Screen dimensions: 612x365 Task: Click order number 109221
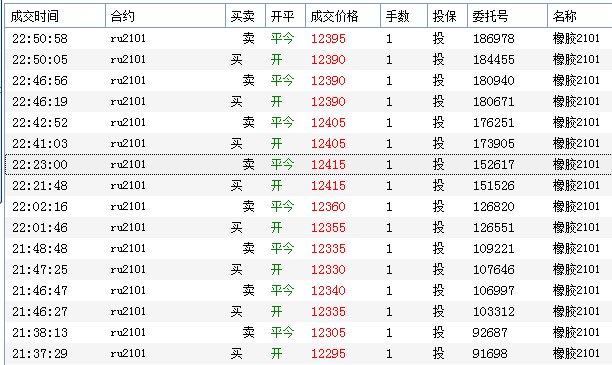point(494,249)
